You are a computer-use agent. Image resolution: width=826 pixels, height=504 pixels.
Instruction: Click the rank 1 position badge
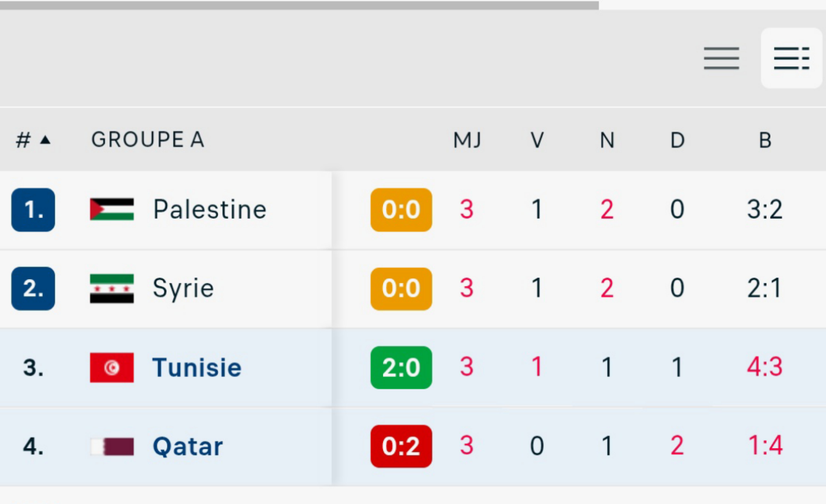tap(33, 210)
